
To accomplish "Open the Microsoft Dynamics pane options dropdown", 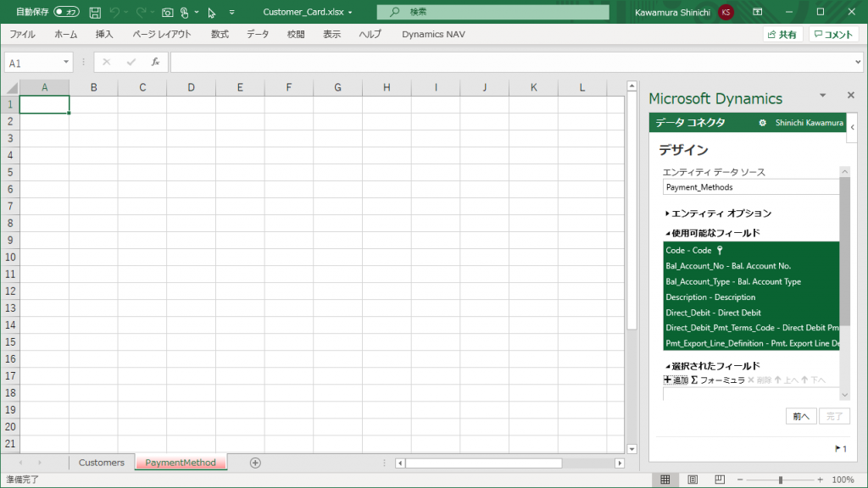I will click(x=822, y=96).
